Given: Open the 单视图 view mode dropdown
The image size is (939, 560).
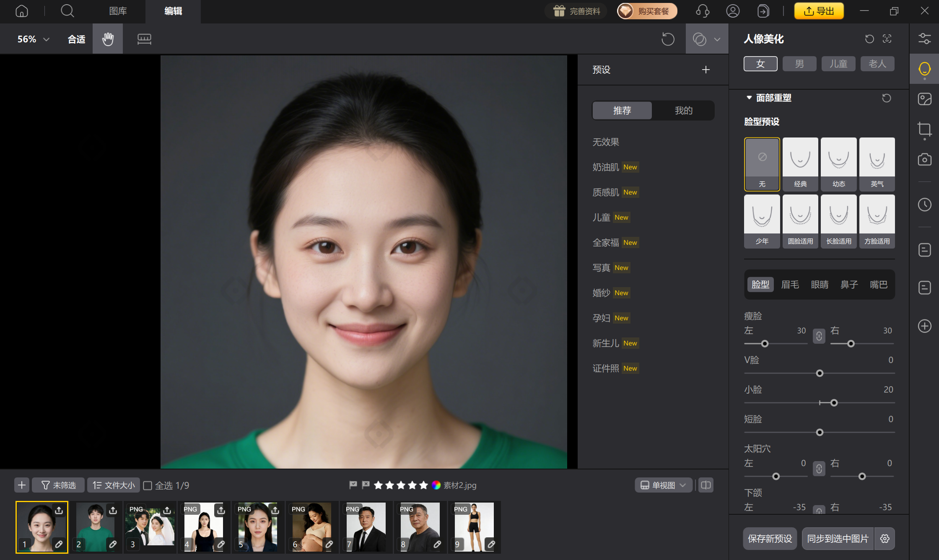Looking at the screenshot, I should 663,485.
